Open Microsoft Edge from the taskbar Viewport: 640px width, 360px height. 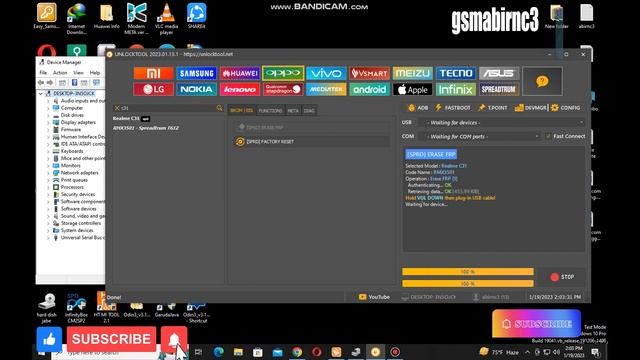pos(218,352)
